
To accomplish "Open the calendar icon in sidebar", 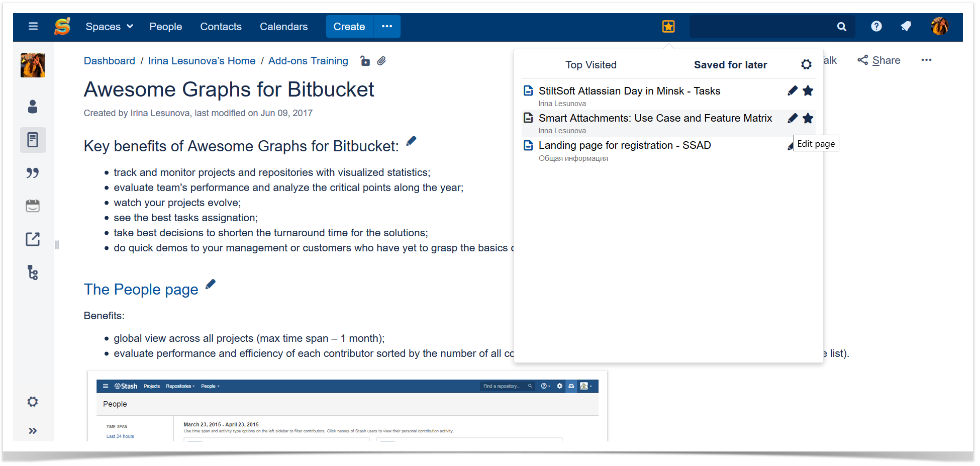I will click(x=33, y=206).
